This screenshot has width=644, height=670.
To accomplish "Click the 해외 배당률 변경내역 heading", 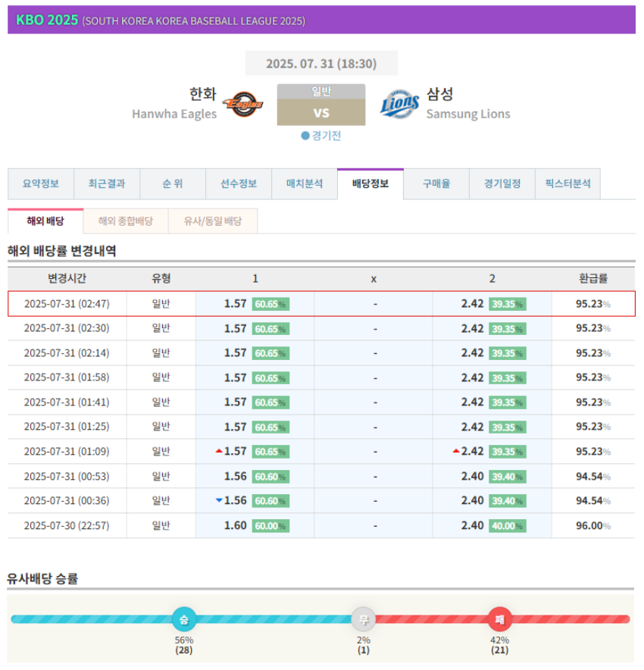I will [62, 251].
